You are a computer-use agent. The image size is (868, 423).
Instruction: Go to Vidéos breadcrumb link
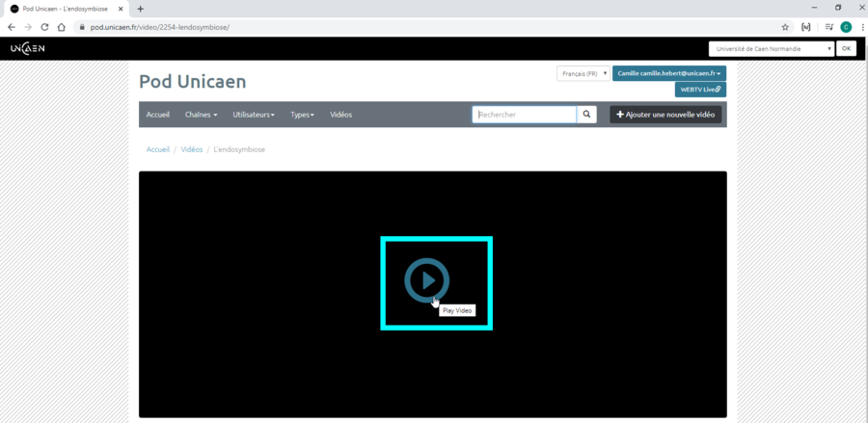pyautogui.click(x=192, y=150)
